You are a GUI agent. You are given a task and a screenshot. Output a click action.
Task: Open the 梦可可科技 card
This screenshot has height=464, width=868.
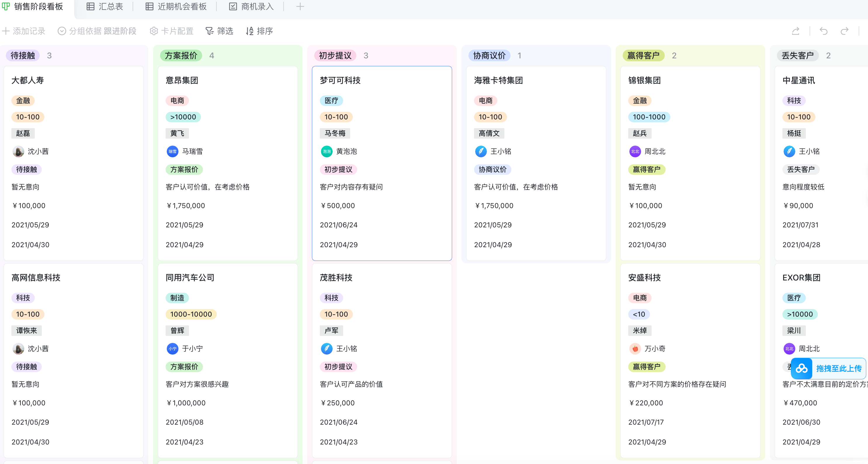tap(340, 81)
